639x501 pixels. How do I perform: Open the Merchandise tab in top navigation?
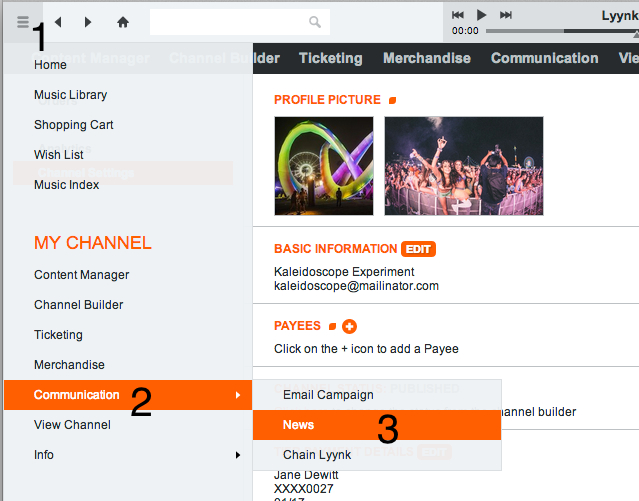click(427, 58)
